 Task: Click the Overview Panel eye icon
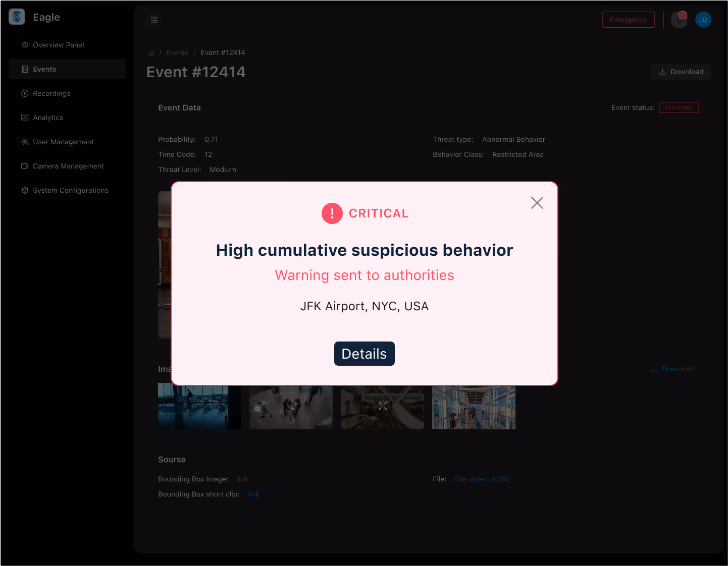coord(25,45)
